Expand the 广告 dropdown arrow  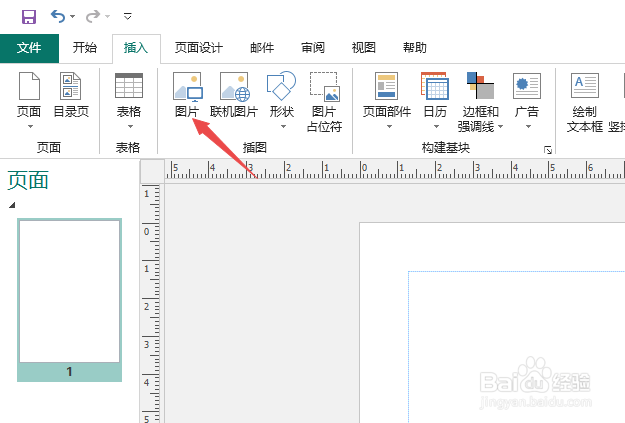click(x=529, y=126)
